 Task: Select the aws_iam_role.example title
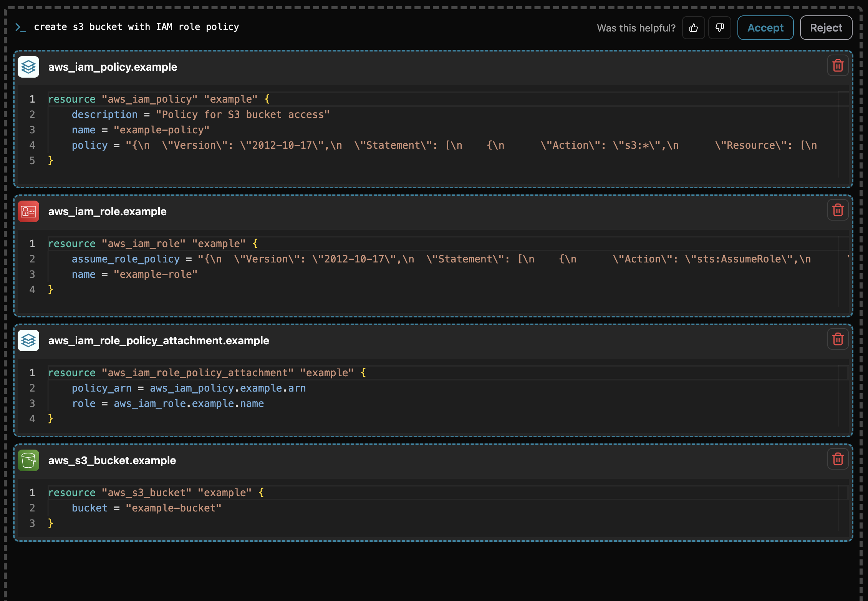pyautogui.click(x=107, y=211)
